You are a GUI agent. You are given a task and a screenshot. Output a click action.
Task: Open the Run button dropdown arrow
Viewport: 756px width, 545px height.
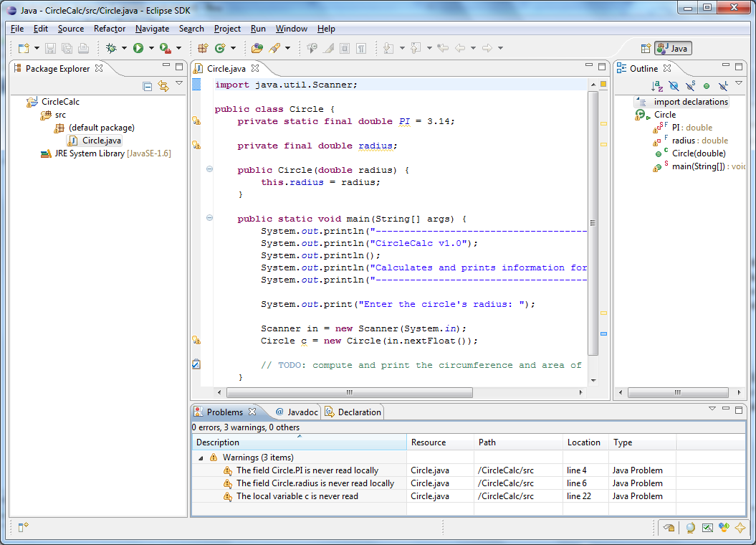(x=151, y=48)
